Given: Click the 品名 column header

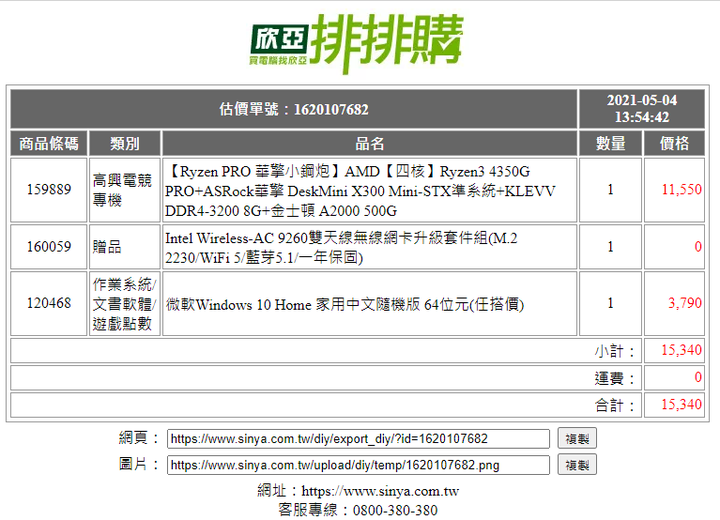Looking at the screenshot, I should [370, 143].
